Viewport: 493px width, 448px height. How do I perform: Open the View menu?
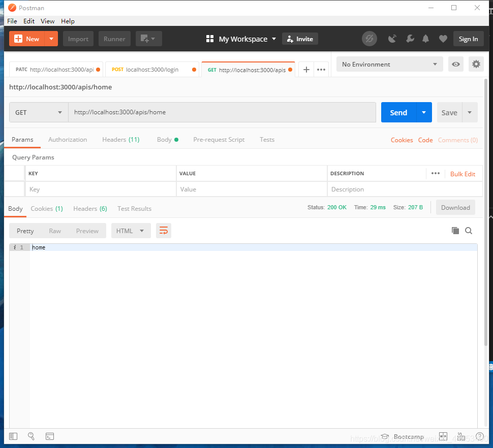[x=47, y=21]
